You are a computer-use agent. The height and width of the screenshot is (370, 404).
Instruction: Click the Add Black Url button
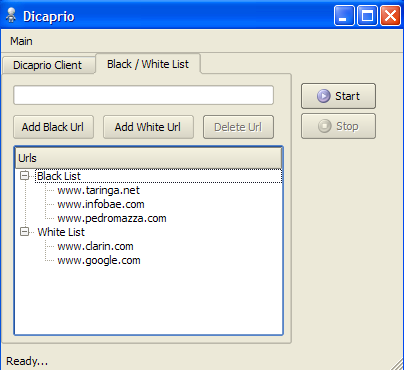pyautogui.click(x=53, y=127)
